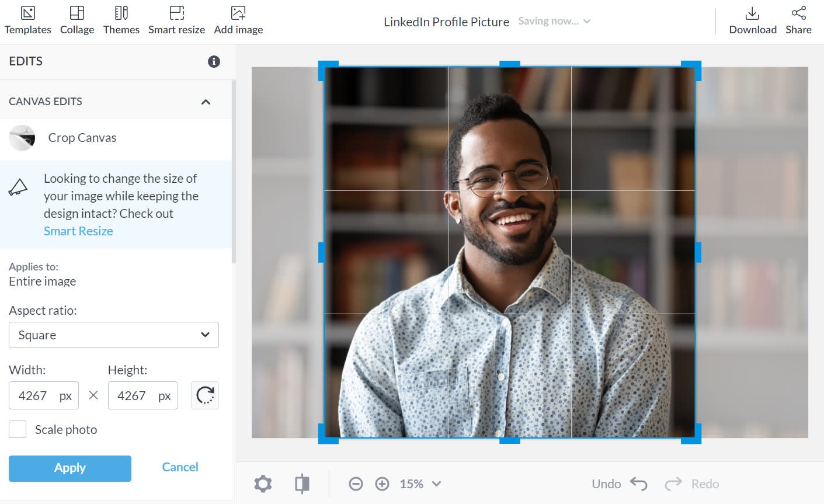The image size is (824, 504).
Task: Click the Edits info icon
Action: click(214, 61)
